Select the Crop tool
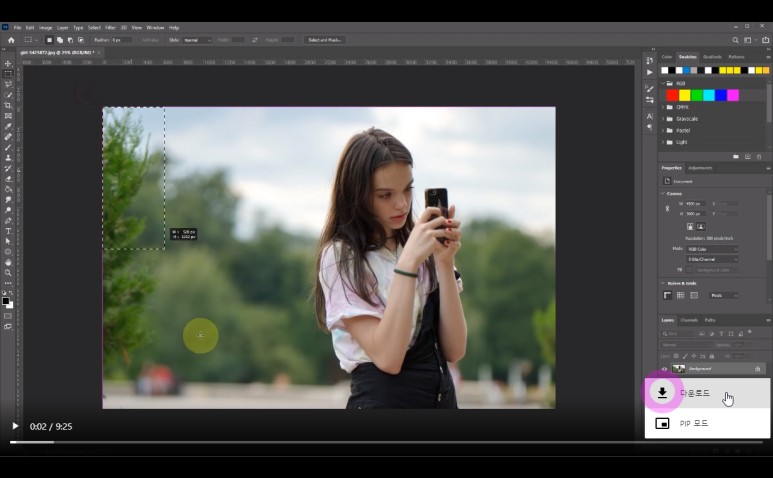Viewport: 773px width, 478px height. point(8,105)
